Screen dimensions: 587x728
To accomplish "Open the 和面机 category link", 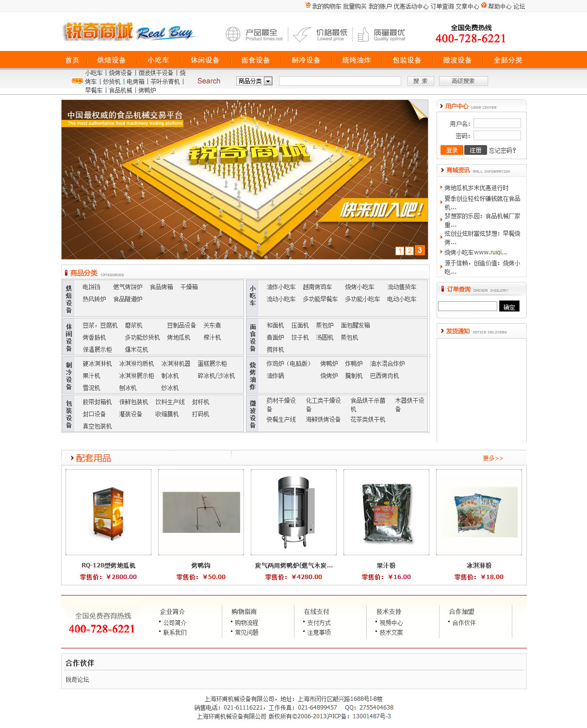I will (x=275, y=325).
